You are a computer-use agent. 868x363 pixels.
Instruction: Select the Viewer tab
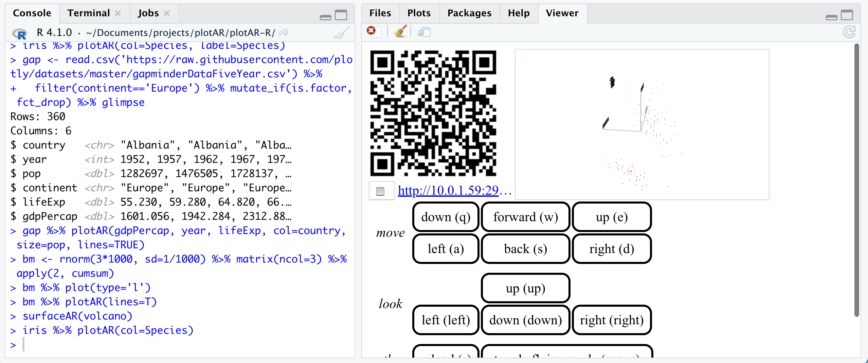point(562,13)
